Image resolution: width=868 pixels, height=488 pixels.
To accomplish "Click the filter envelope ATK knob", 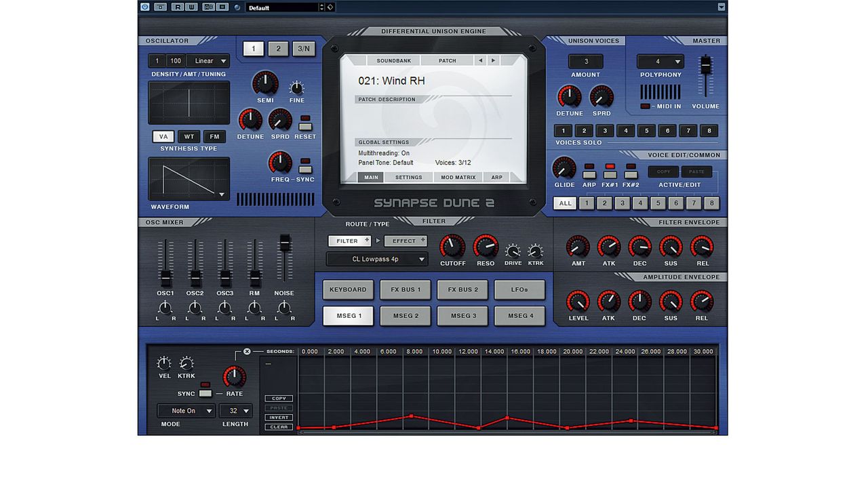I will pos(608,247).
